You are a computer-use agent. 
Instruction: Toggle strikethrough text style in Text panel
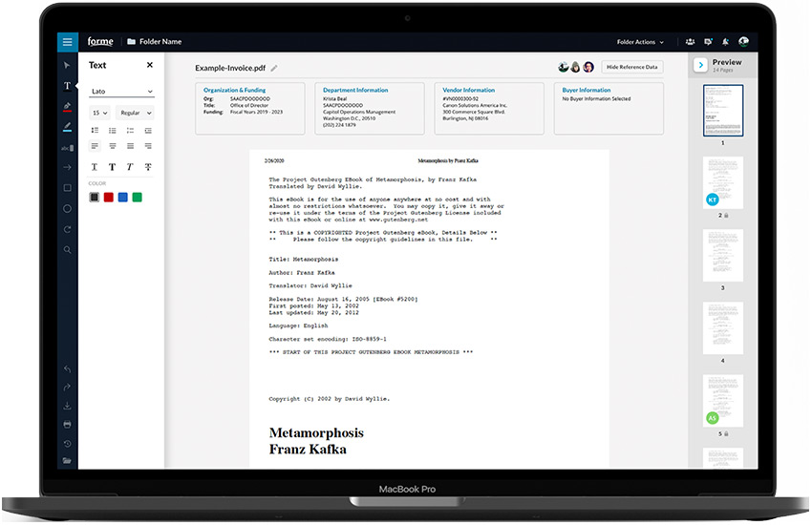coord(148,167)
